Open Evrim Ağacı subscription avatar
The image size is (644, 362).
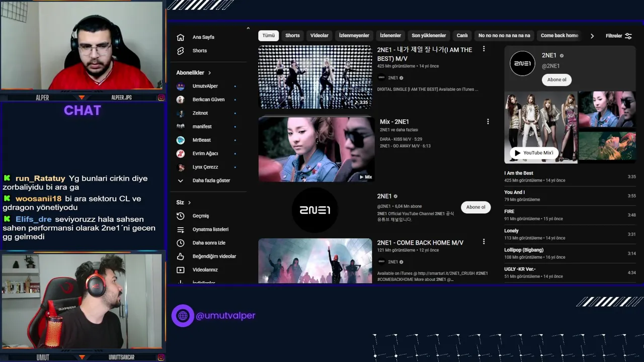(x=181, y=153)
